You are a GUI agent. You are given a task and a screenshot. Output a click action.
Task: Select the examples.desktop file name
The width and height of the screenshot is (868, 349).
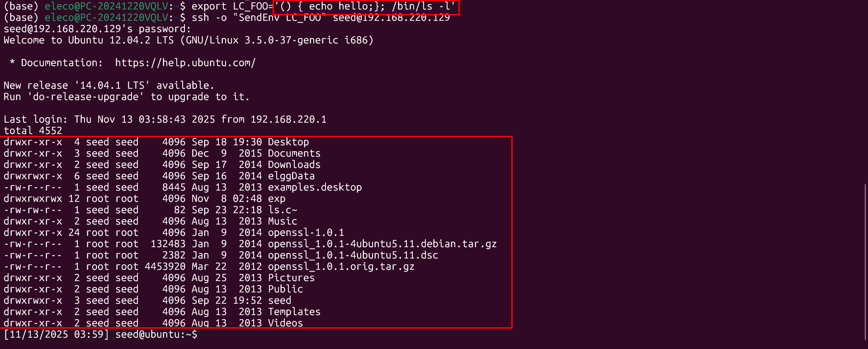(x=315, y=187)
